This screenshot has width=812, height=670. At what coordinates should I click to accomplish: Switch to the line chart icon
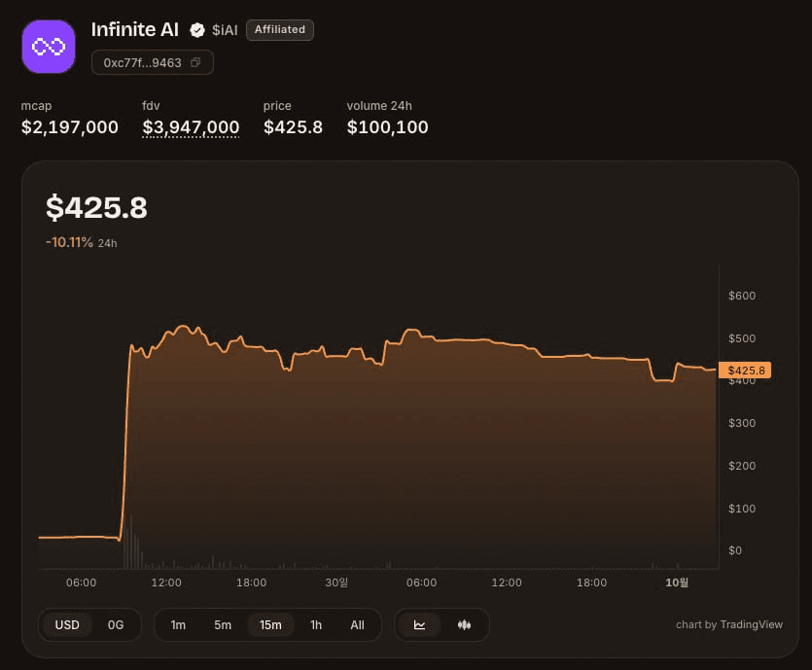tap(419, 625)
